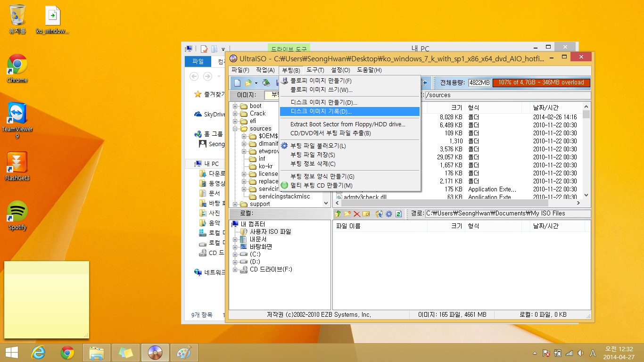Click the green refresh icon in local toolbar
644x362 pixels.
click(x=398, y=214)
